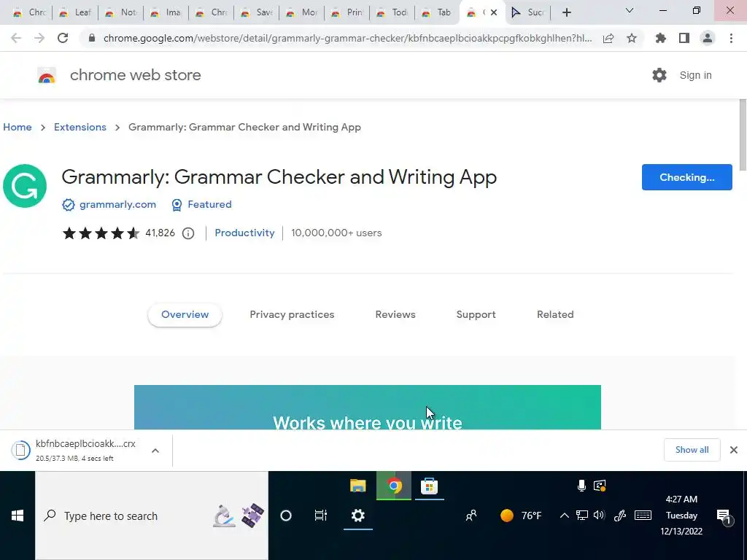
Task: Click the browser forward arrow
Action: coord(39,38)
